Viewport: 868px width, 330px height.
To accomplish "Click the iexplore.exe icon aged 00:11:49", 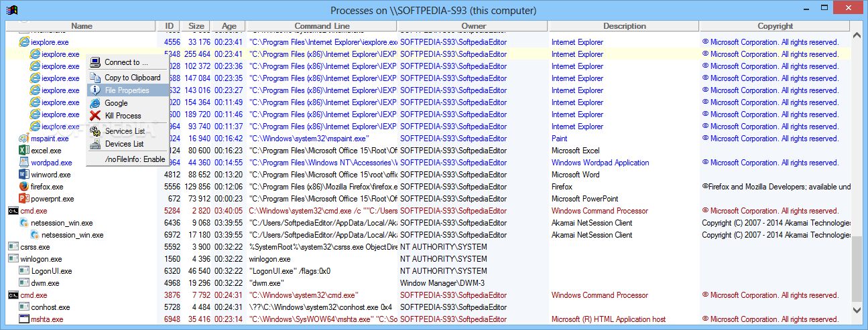I will [35, 102].
